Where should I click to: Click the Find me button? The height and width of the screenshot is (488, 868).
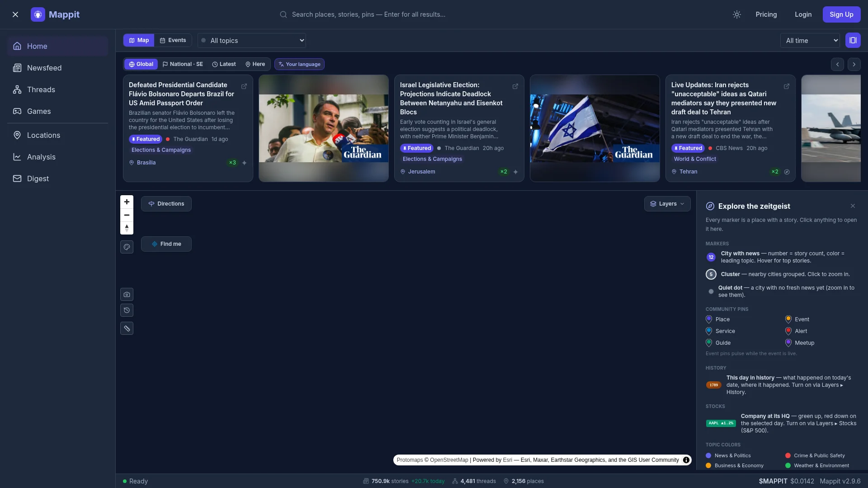pyautogui.click(x=166, y=244)
